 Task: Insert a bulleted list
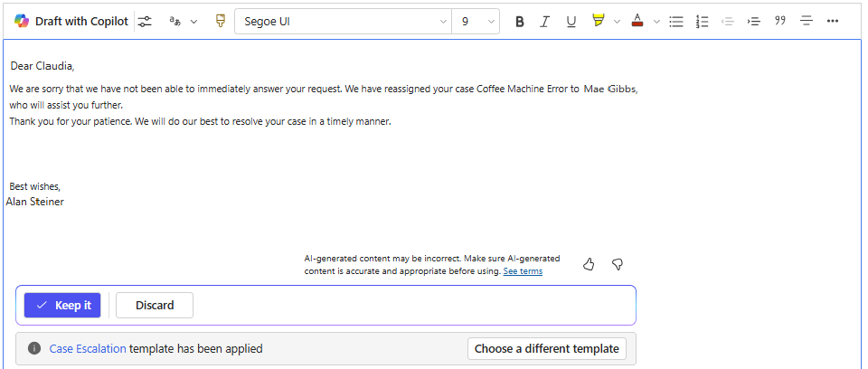[675, 22]
